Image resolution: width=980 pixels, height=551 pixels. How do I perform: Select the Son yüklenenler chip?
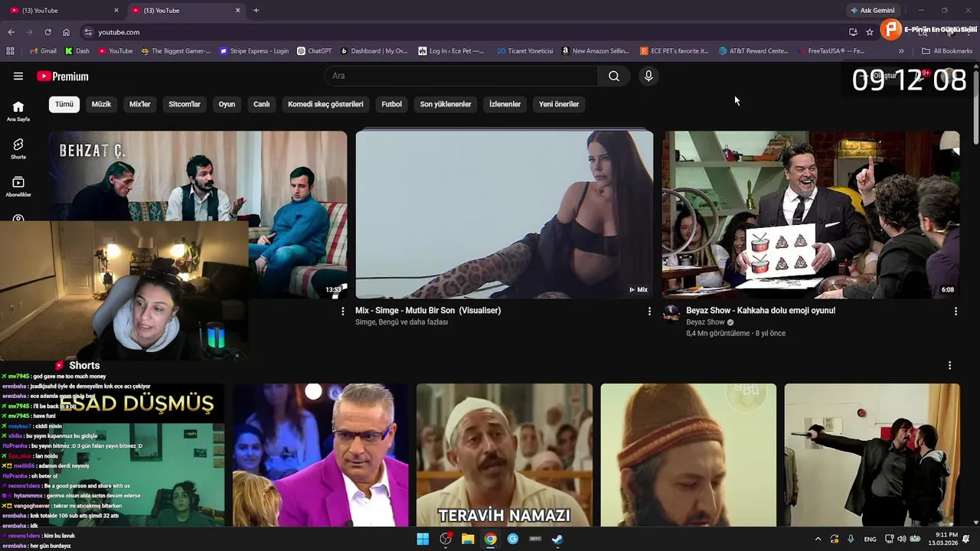[446, 104]
